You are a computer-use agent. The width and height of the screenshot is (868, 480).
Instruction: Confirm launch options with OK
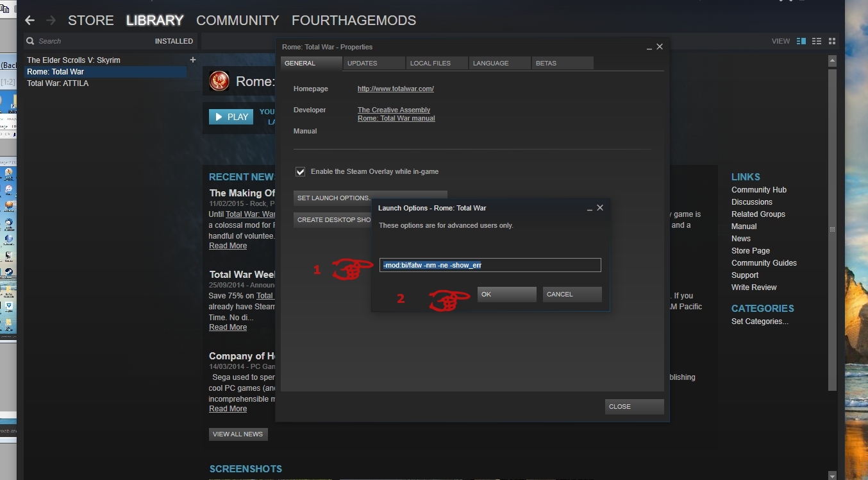point(507,294)
